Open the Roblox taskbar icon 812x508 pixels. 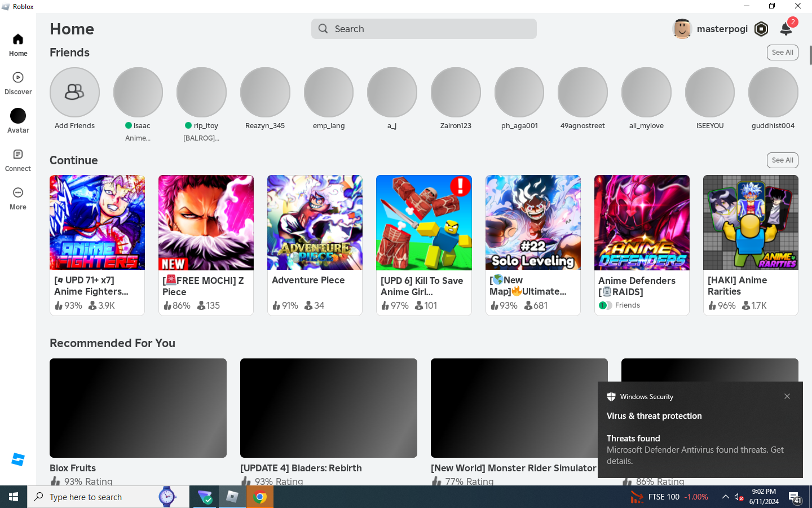pos(232,497)
